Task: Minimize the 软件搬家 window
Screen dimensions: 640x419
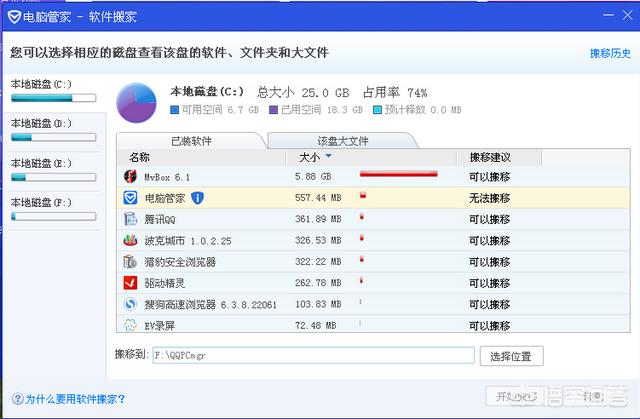Action: (608, 15)
